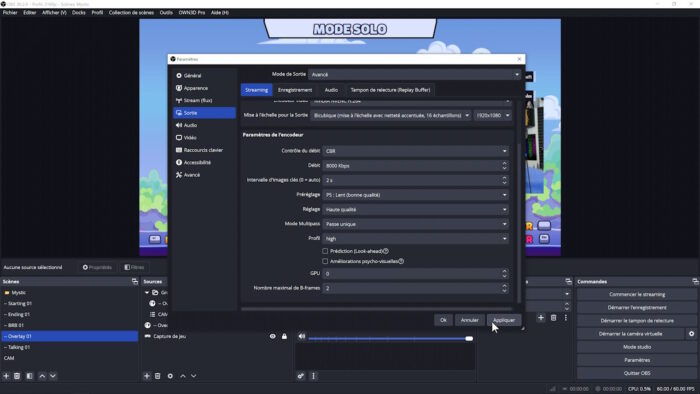This screenshot has height=394, width=700.
Task: Remove transition with trash icon
Action: click(554, 318)
